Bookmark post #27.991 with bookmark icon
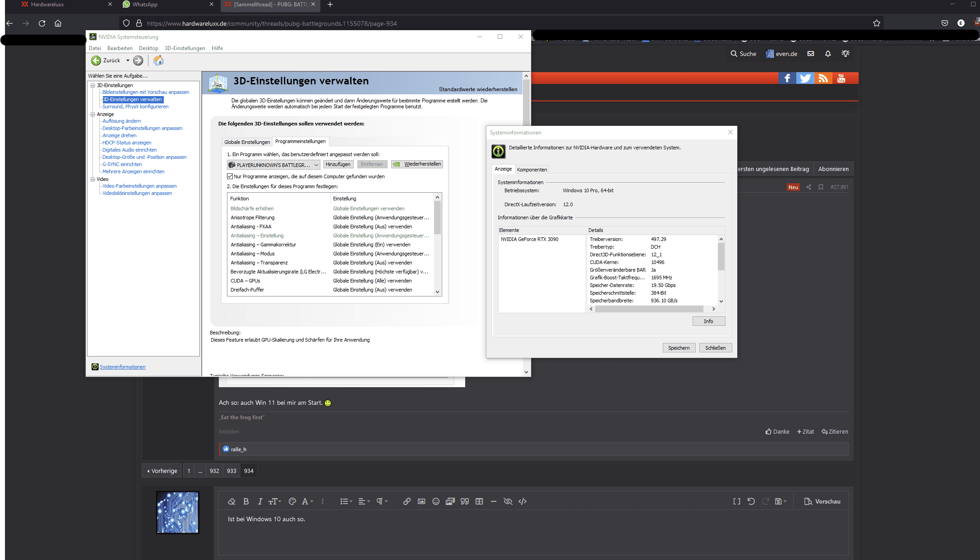 [821, 187]
